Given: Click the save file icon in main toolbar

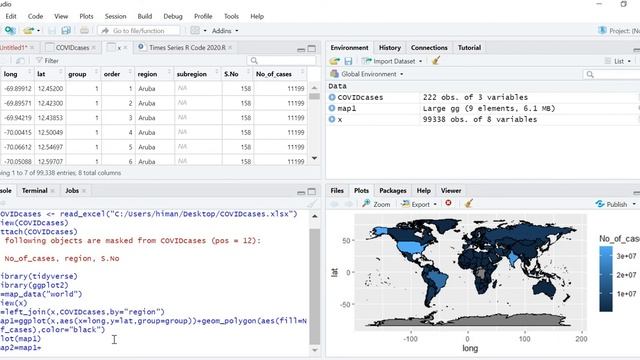Looking at the screenshot, I should pyautogui.click(x=52, y=31).
